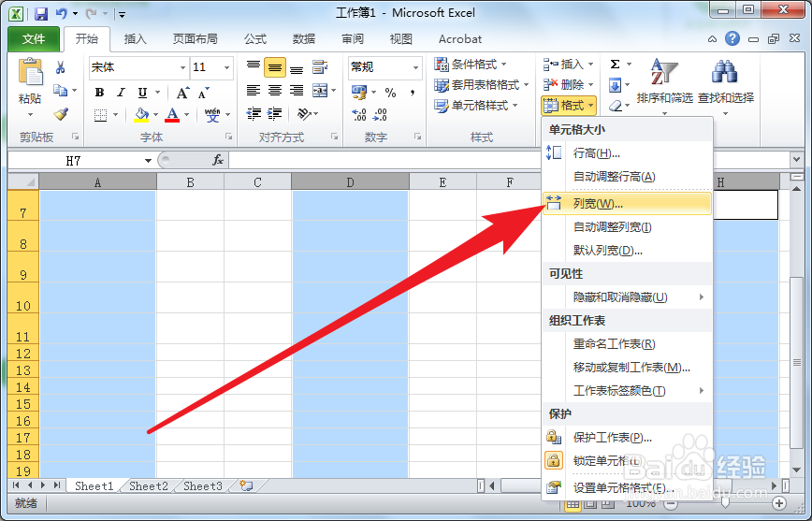Click Decrease Decimal icon

380,114
